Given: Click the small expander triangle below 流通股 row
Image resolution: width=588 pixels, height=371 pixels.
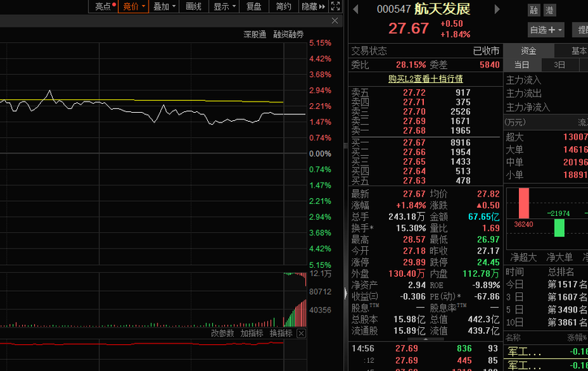Looking at the screenshot, I should point(425,339).
